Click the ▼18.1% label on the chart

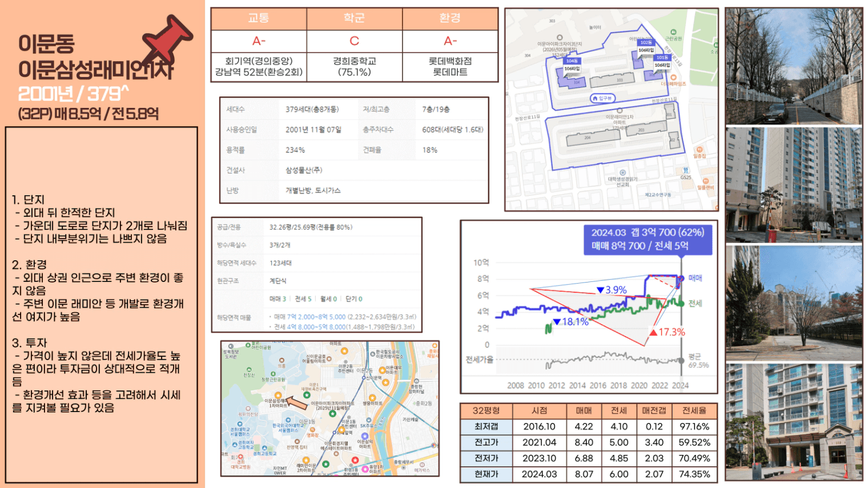(x=570, y=321)
